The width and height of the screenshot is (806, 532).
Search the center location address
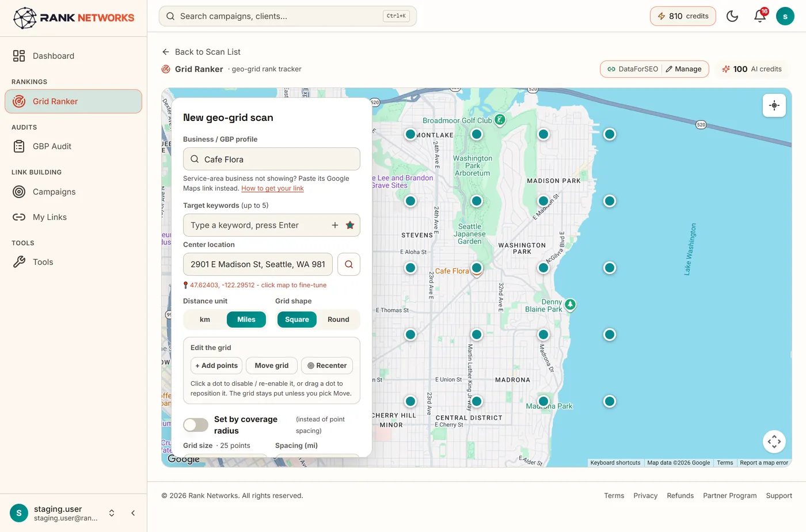pyautogui.click(x=349, y=264)
